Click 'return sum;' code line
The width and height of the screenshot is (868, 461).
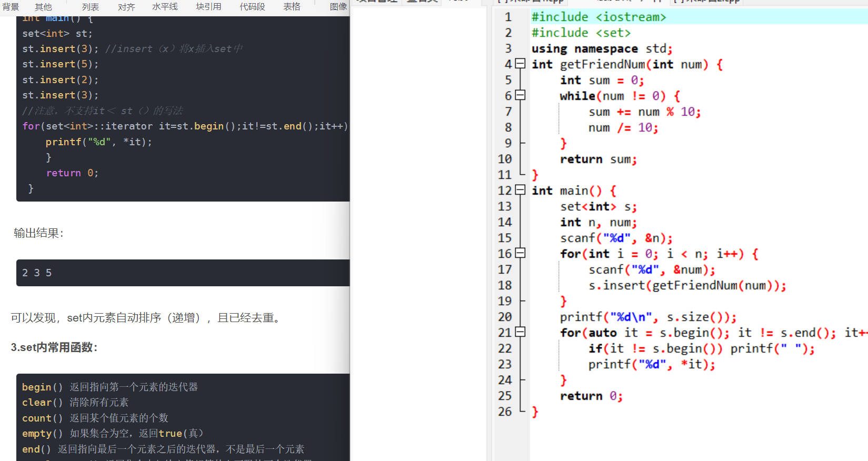(598, 159)
